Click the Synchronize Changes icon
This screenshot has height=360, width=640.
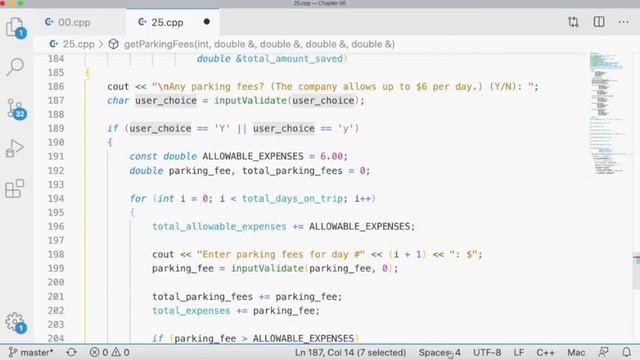pyautogui.click(x=72, y=352)
